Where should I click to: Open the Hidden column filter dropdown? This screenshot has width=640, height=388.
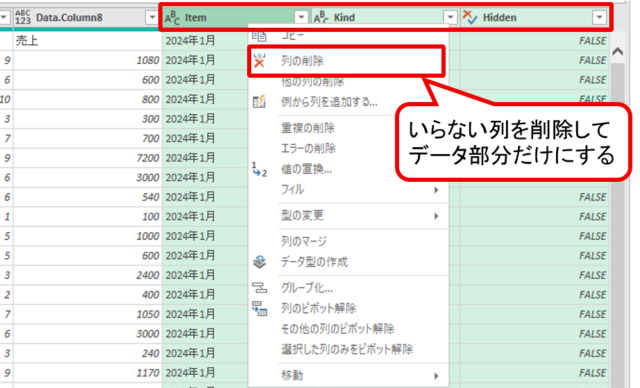(599, 18)
